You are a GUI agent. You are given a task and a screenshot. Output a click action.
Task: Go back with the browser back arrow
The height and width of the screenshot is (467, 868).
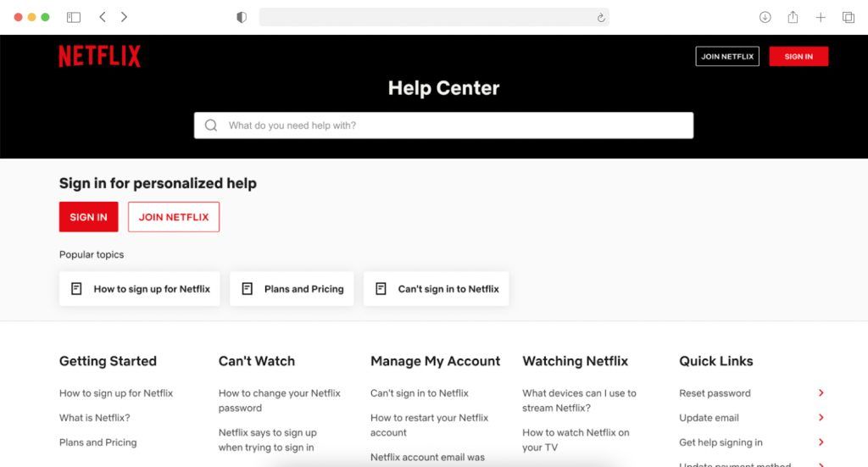click(103, 17)
